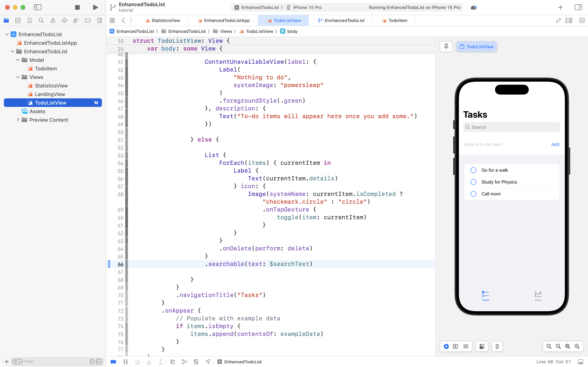This screenshot has height=367, width=588.
Task: Open the Issue navigator warning triangle
Action: tap(53, 20)
